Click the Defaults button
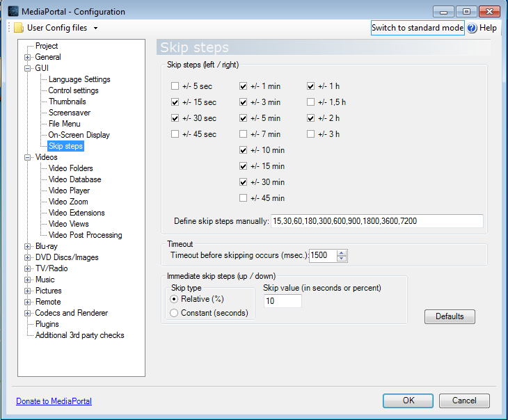Screen dimensions: 508x420 tap(450, 316)
